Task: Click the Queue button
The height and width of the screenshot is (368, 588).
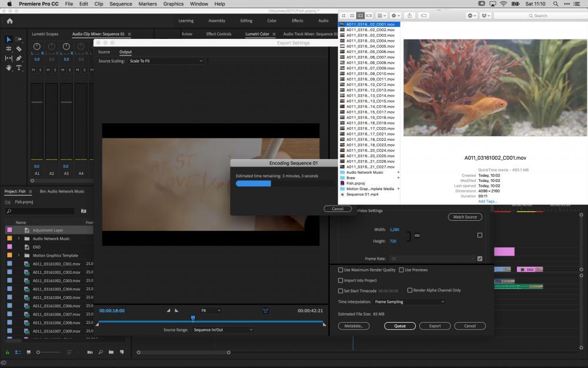Action: coord(400,326)
